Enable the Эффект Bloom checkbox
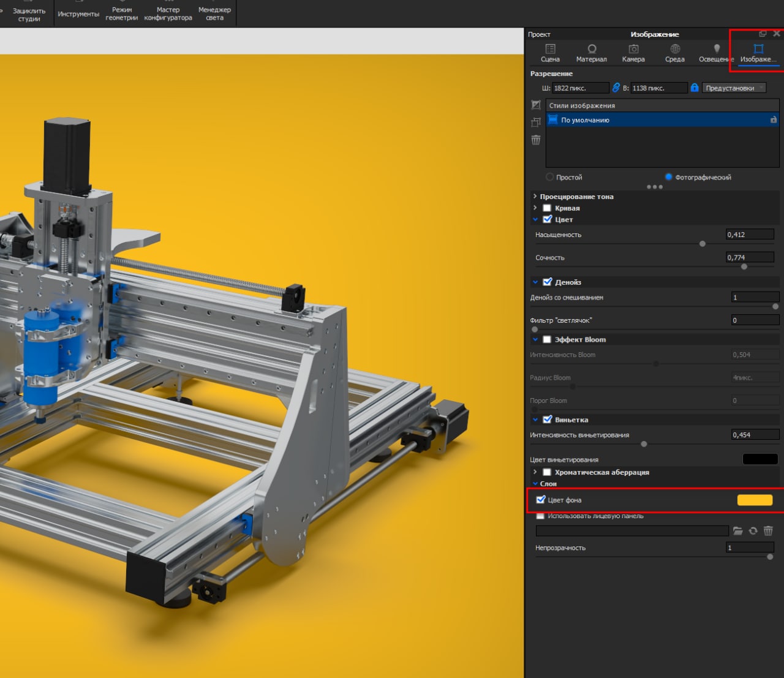This screenshot has width=784, height=678. [547, 339]
